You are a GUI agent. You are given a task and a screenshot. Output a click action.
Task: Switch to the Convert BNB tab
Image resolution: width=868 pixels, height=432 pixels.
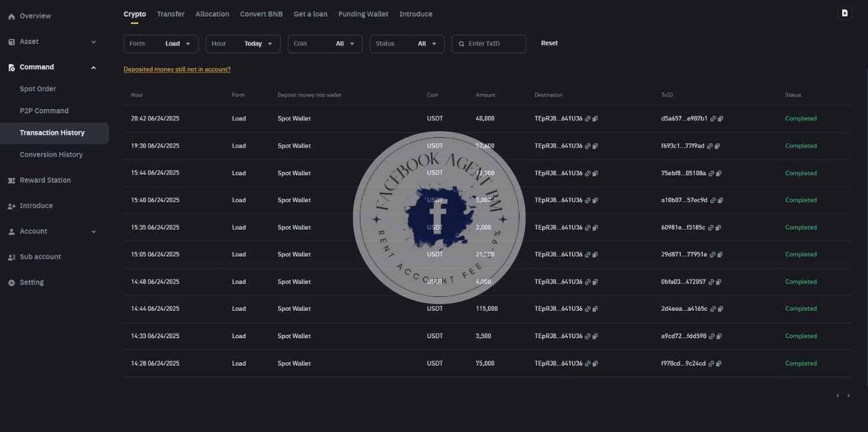pos(261,14)
